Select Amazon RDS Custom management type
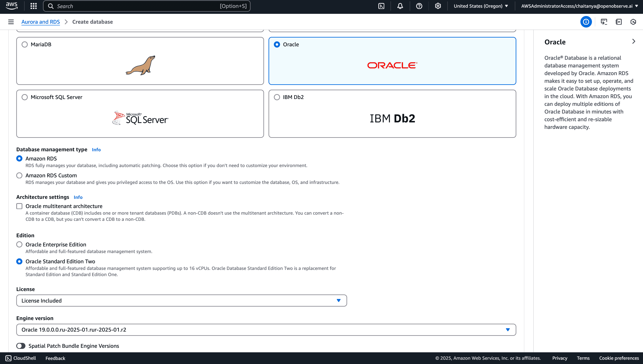The height and width of the screenshot is (364, 643). pyautogui.click(x=19, y=175)
